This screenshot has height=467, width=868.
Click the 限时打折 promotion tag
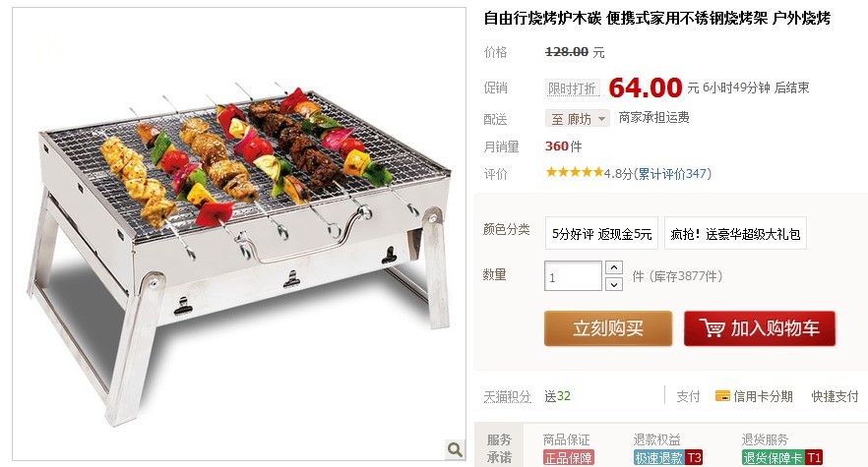point(572,88)
